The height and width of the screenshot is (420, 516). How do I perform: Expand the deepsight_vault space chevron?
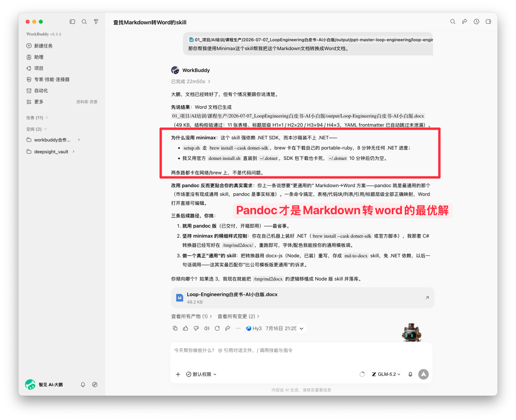click(x=74, y=151)
